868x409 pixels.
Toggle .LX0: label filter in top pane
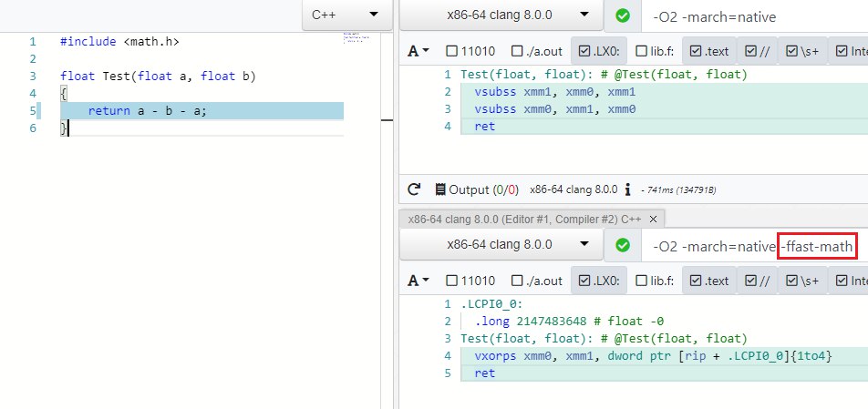tap(598, 51)
